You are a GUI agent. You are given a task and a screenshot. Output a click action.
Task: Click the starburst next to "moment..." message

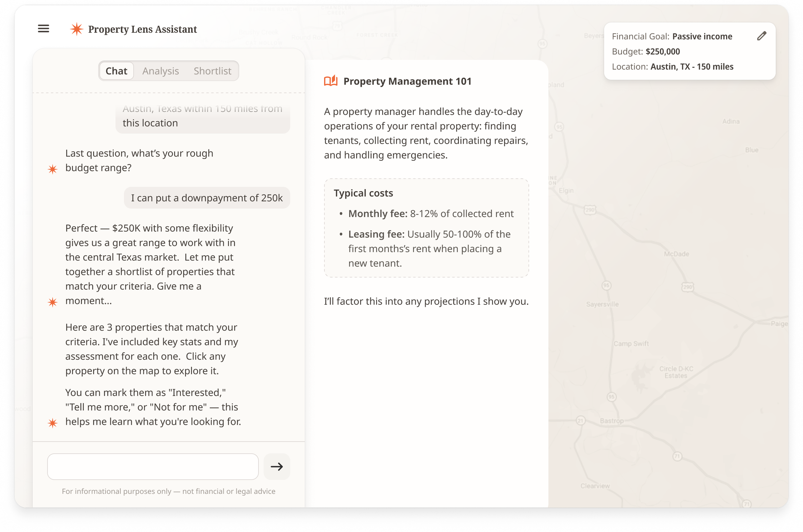click(53, 302)
